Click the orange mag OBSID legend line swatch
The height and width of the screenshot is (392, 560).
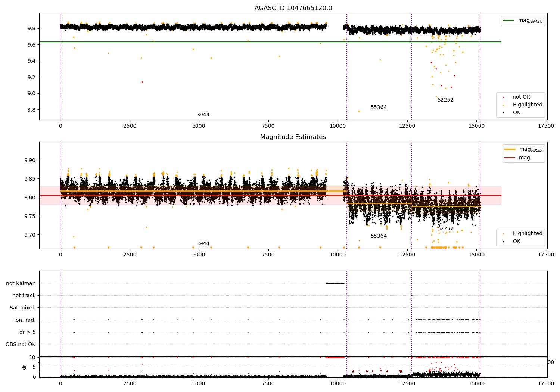510,149
